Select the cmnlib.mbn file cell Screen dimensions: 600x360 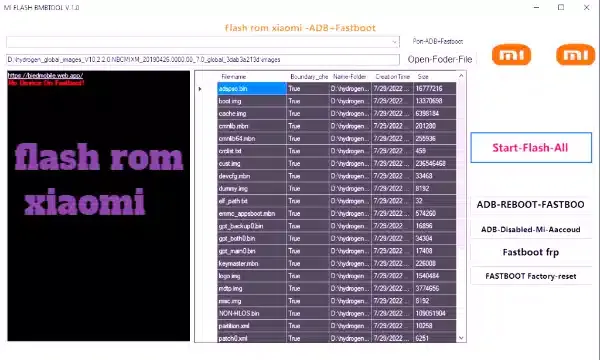[x=252, y=126]
